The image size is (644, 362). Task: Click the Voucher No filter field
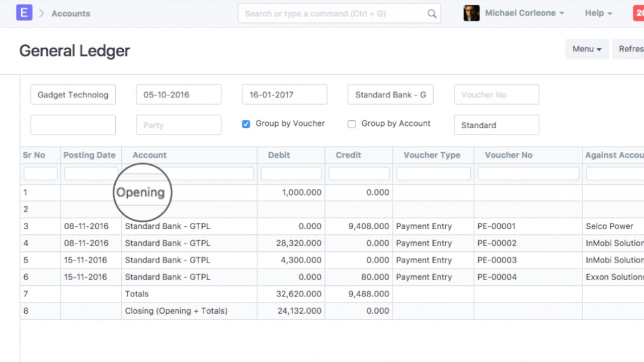(496, 95)
